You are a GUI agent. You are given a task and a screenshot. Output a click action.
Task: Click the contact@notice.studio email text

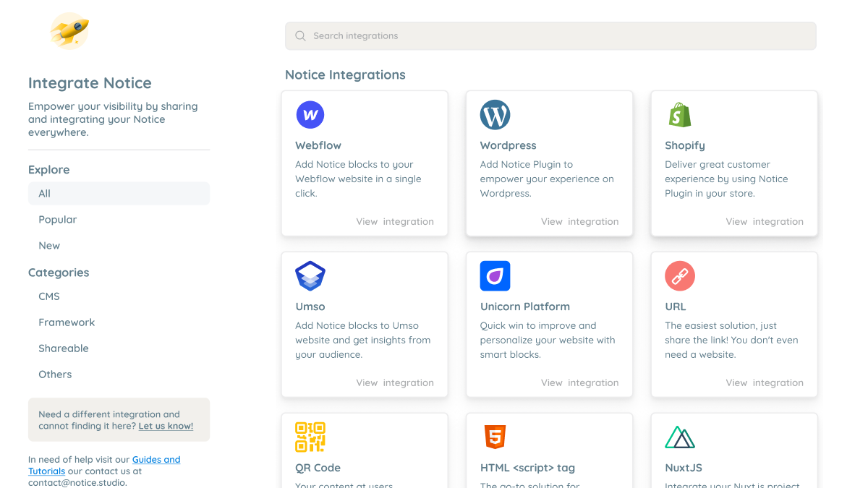pos(77,482)
